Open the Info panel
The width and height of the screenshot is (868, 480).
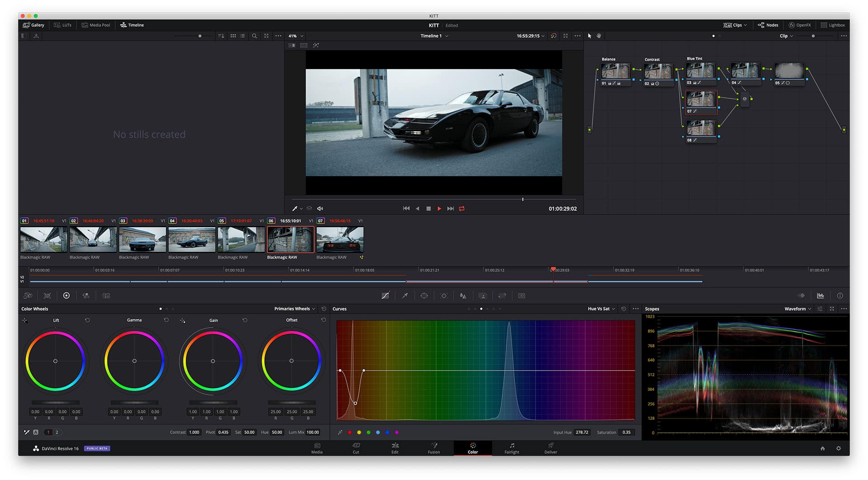point(840,295)
